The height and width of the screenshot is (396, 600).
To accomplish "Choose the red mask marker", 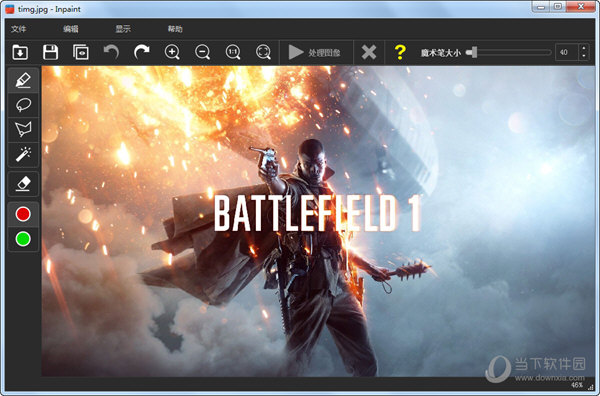I will click(23, 214).
